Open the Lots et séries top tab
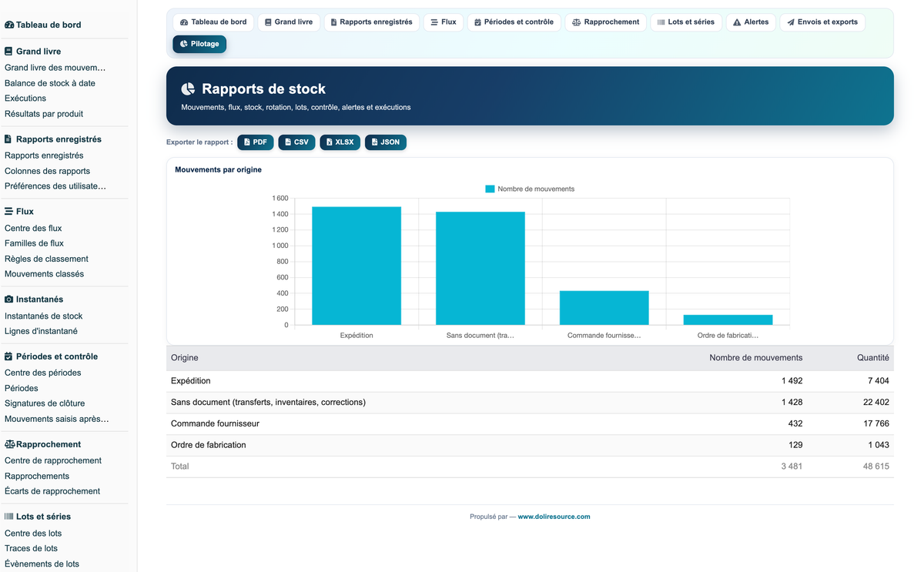Screen dimensions: 924x572 click(686, 22)
